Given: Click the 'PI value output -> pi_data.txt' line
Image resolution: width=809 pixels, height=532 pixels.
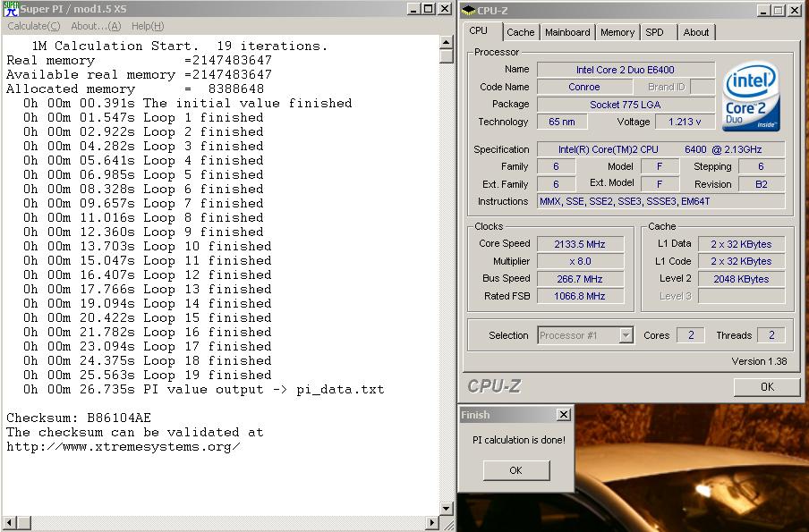Looking at the screenshot, I should pos(203,389).
